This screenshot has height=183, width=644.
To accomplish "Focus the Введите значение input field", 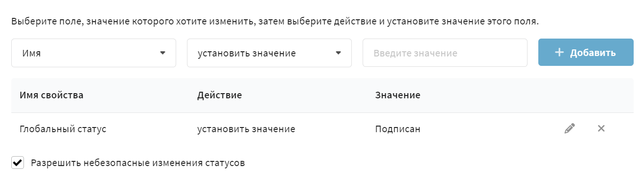I will pyautogui.click(x=445, y=53).
